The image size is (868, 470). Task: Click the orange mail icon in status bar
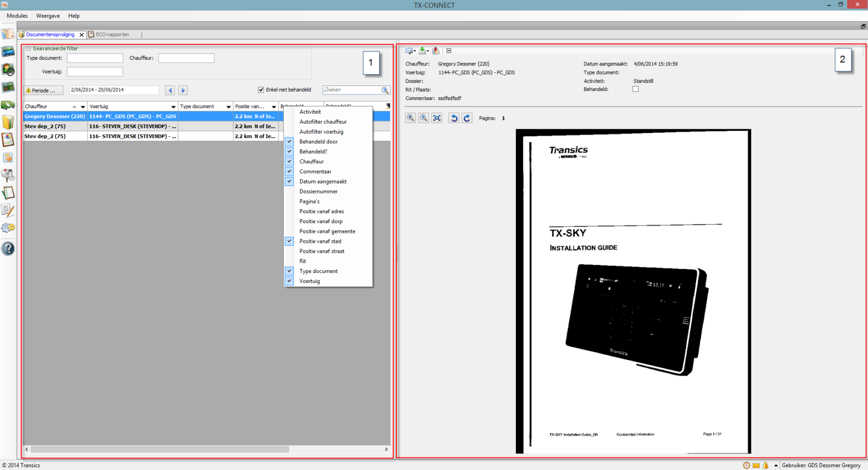(756, 465)
